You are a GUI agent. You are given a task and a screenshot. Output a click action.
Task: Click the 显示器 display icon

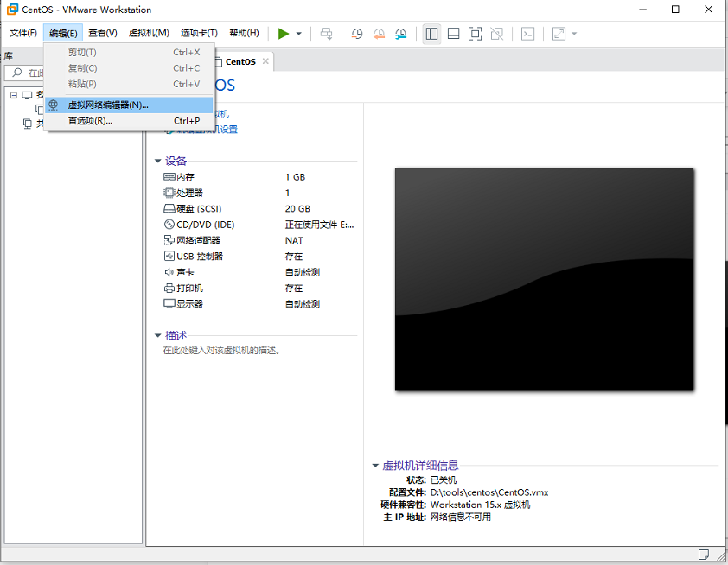point(169,304)
